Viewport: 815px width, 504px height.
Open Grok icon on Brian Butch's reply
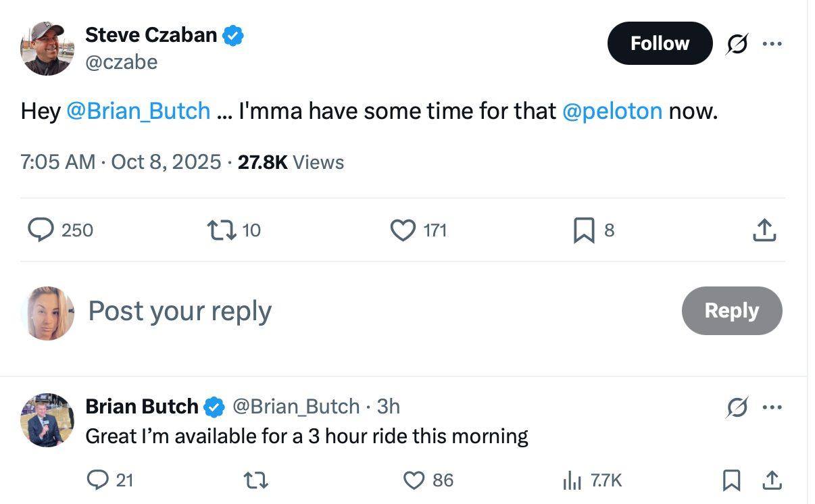pyautogui.click(x=737, y=407)
